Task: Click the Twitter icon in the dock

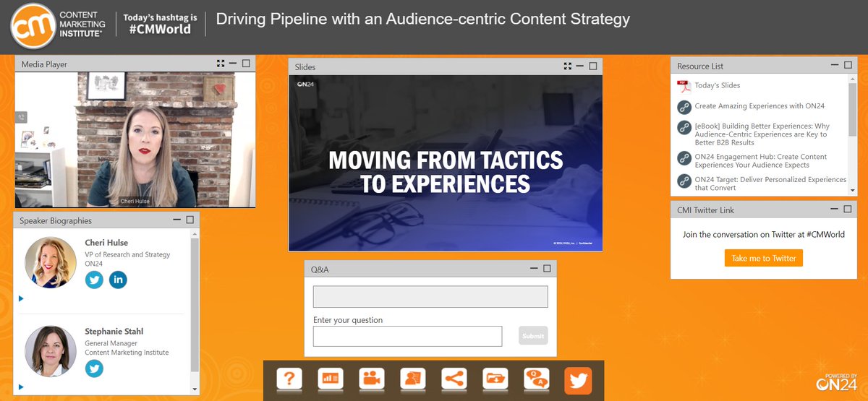Action: 578,380
